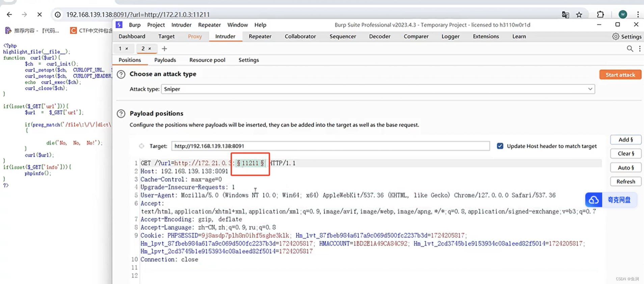Image resolution: width=644 pixels, height=284 pixels.
Task: Click the Intruder search magnifier icon
Action: [x=630, y=49]
